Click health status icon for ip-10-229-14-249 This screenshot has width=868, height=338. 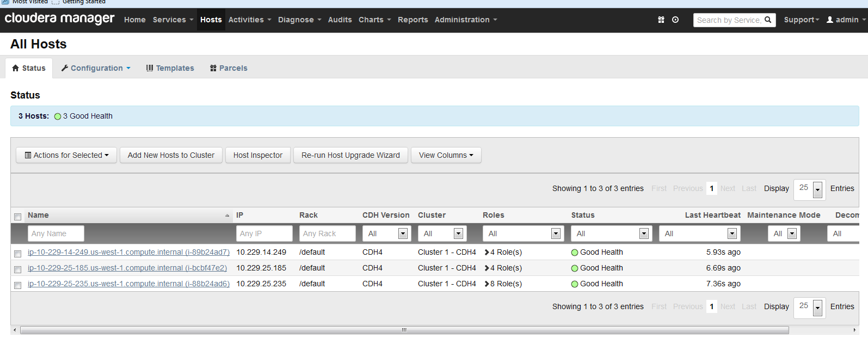coord(575,253)
